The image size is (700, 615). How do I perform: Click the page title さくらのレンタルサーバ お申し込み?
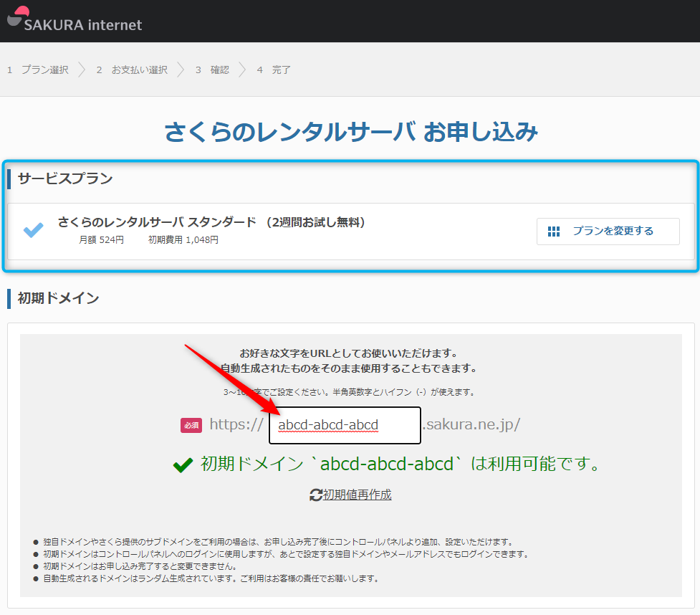[x=351, y=132]
